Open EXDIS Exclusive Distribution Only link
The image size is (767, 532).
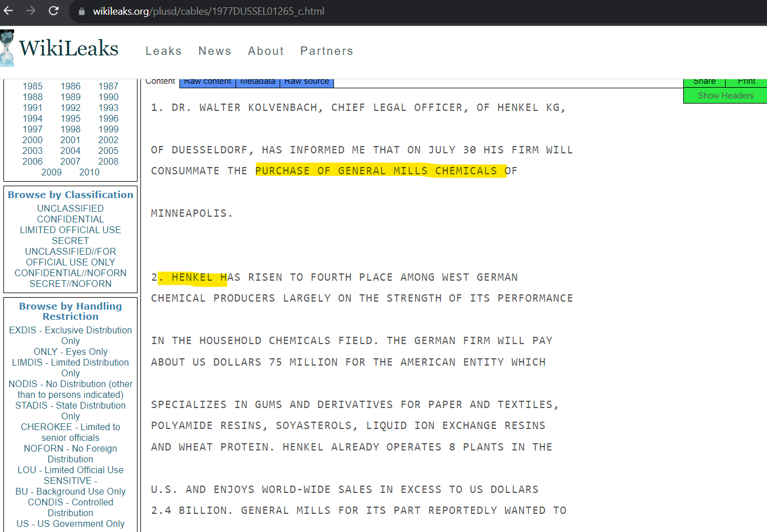coord(71,335)
